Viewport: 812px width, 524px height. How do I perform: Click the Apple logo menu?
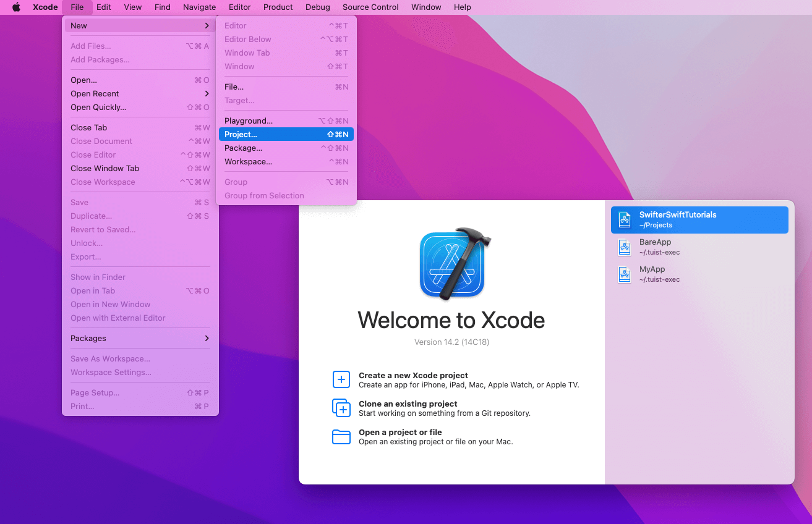(x=16, y=7)
